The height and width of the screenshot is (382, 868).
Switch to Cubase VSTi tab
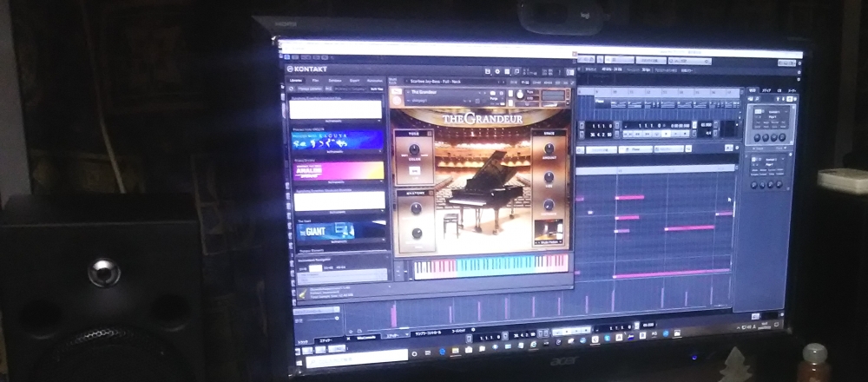click(x=753, y=90)
